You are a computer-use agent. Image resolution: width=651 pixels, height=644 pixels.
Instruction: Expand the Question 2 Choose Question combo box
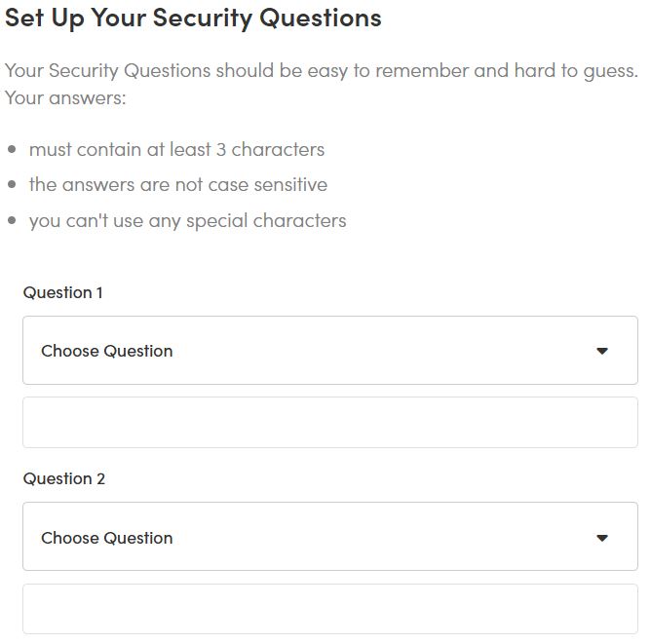329,537
